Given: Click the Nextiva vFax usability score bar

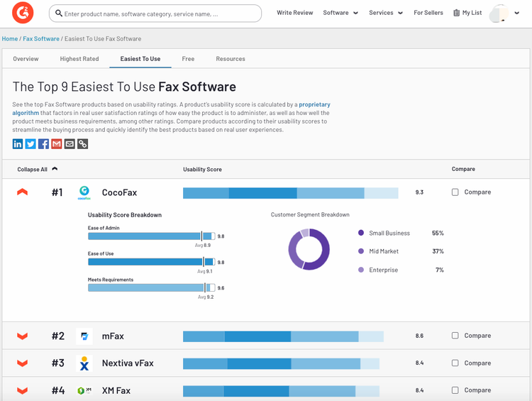Looking at the screenshot, I should tap(281, 363).
